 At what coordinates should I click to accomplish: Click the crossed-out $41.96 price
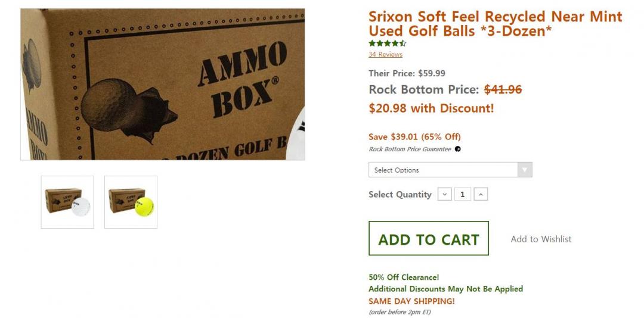point(503,90)
